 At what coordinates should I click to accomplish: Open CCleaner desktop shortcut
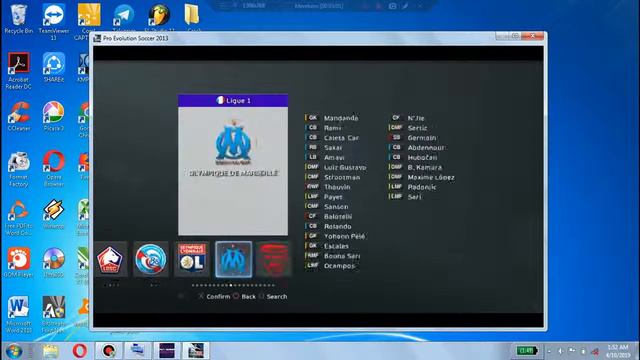[x=18, y=116]
